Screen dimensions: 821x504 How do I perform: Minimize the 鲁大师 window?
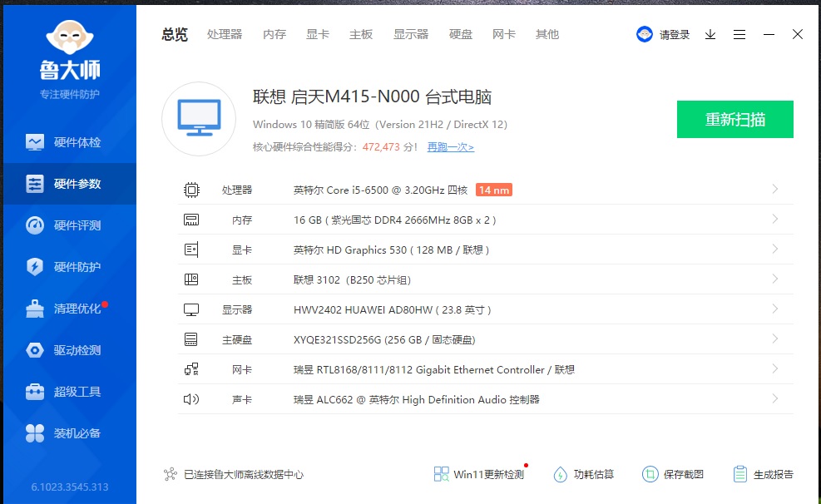[x=769, y=35]
